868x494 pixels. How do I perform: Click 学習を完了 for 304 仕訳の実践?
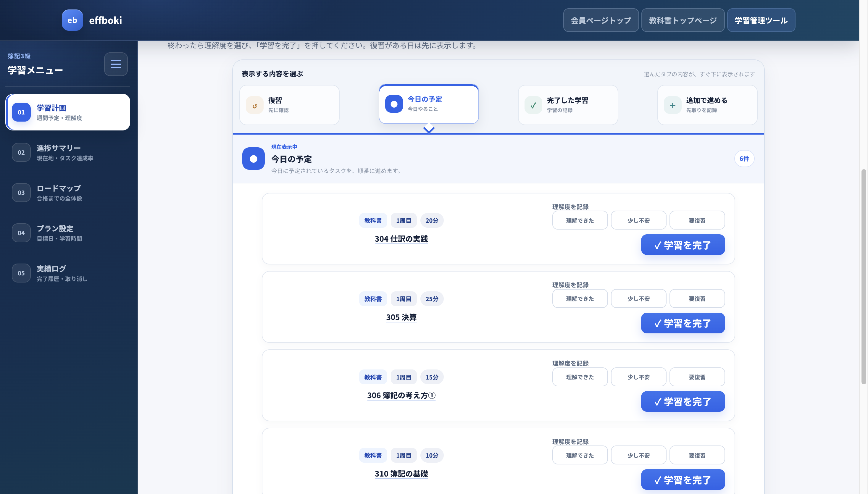(683, 245)
